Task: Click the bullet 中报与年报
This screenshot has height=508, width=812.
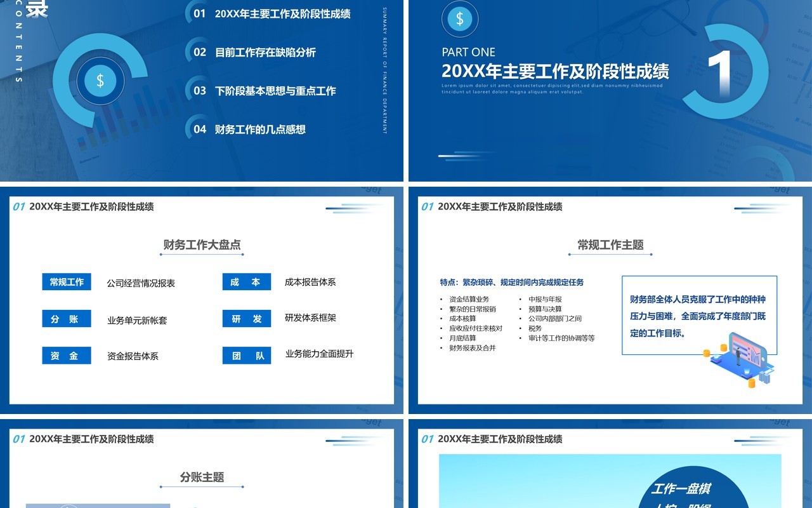Action: [x=545, y=299]
